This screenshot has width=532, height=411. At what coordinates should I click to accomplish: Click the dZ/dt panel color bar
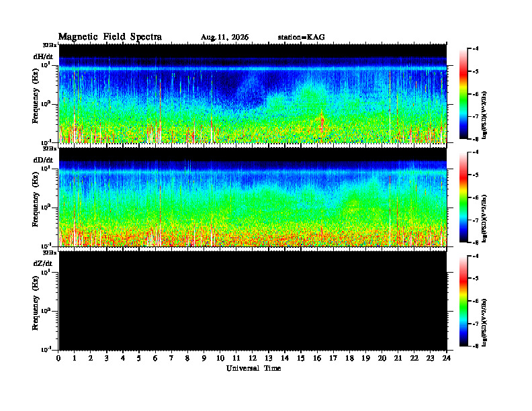point(463,301)
